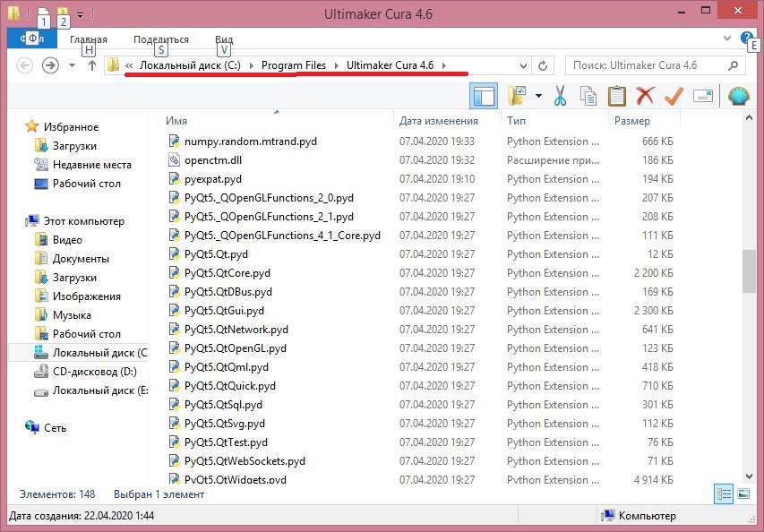Toggle the navigation pane toolbar button
764x532 pixels.
point(484,96)
